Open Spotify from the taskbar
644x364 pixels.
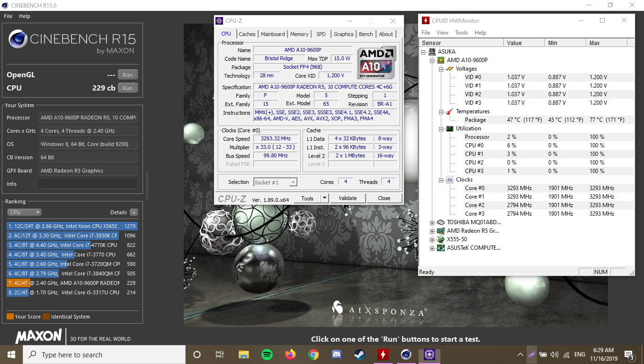[x=267, y=355]
